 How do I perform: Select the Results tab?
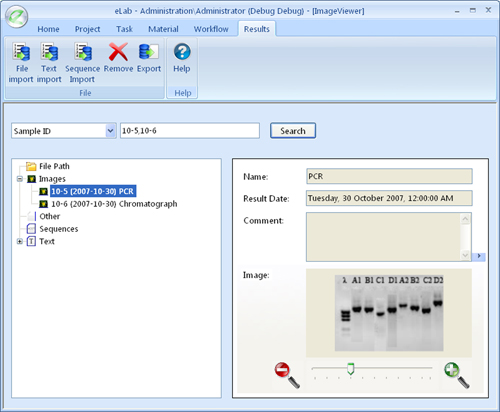coord(257,29)
